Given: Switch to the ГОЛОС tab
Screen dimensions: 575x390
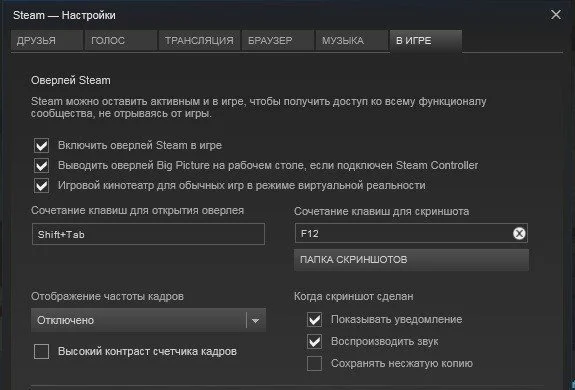Looking at the screenshot, I should tap(121, 40).
